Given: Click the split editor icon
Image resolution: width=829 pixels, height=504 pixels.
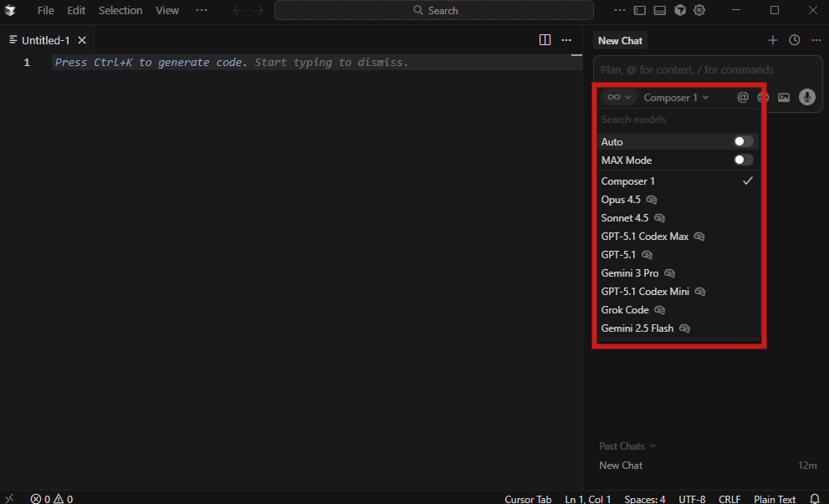Looking at the screenshot, I should [545, 40].
